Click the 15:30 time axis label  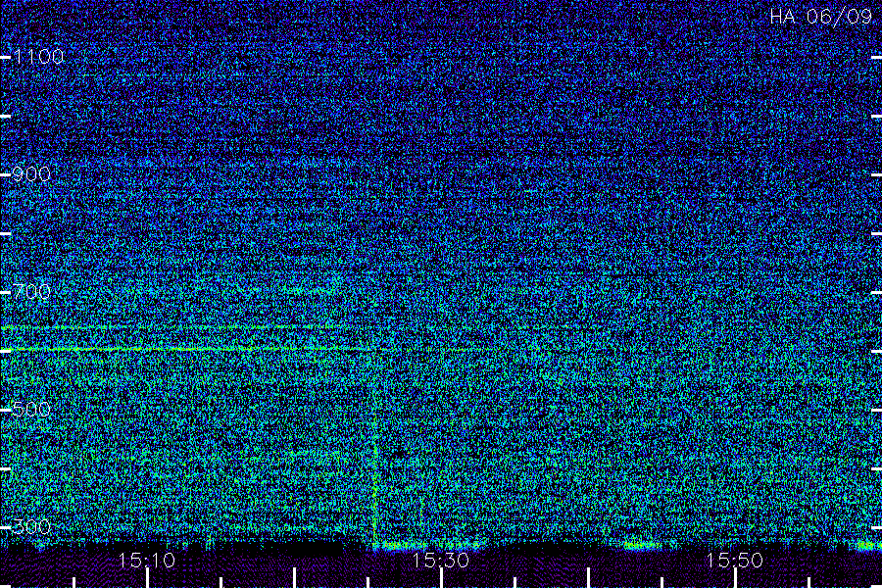click(440, 560)
